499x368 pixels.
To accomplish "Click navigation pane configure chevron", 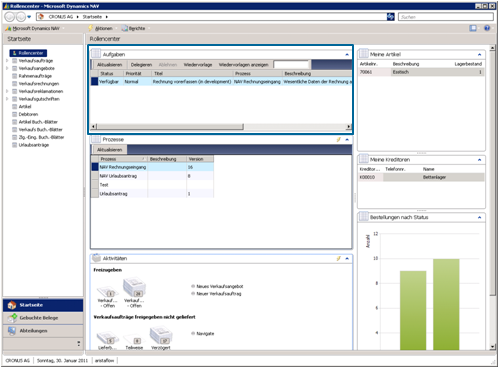I will pyautogui.click(x=79, y=343).
